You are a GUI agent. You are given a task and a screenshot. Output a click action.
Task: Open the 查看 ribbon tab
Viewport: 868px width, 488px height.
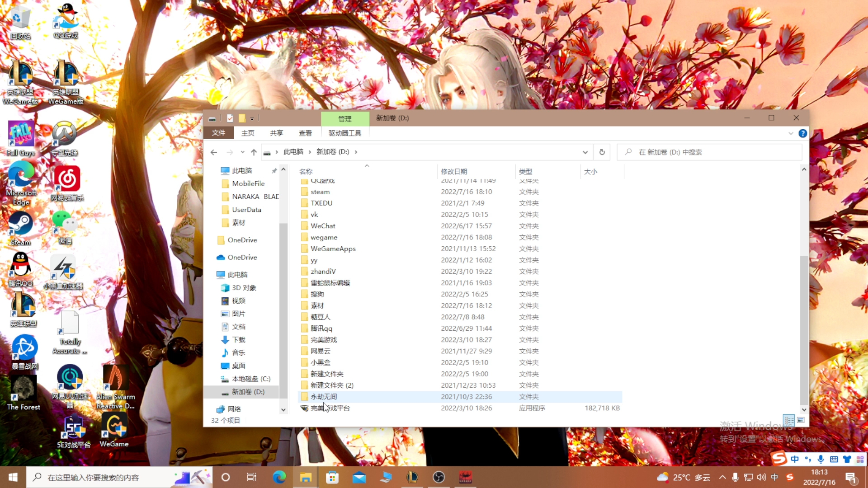coord(306,133)
